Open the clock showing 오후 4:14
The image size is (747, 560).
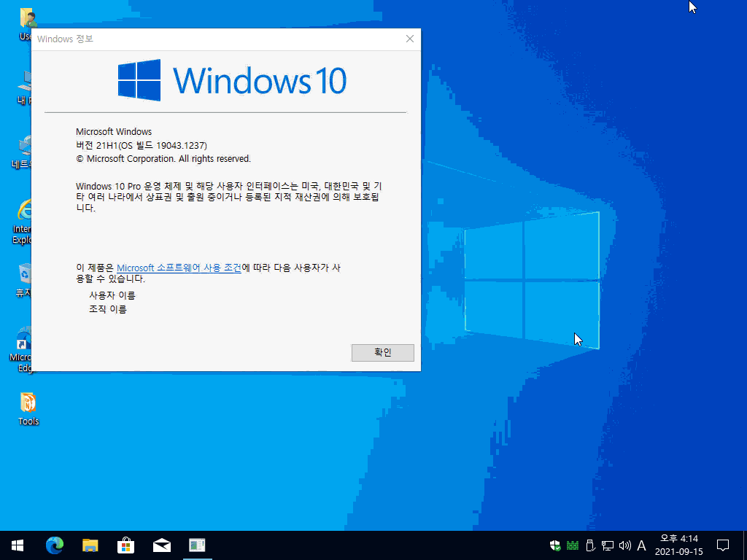[679, 545]
